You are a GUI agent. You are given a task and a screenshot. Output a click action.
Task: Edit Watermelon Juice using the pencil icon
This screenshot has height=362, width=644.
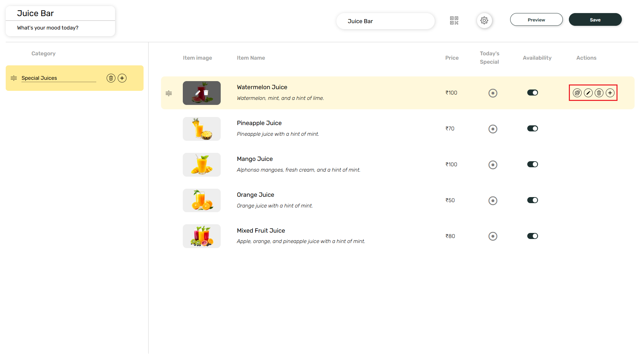[x=588, y=93]
